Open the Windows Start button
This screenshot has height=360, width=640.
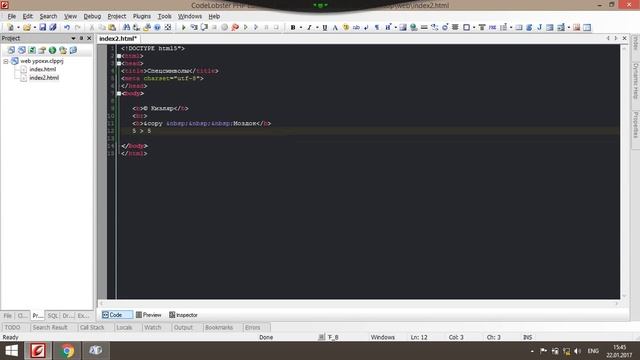coord(11,351)
